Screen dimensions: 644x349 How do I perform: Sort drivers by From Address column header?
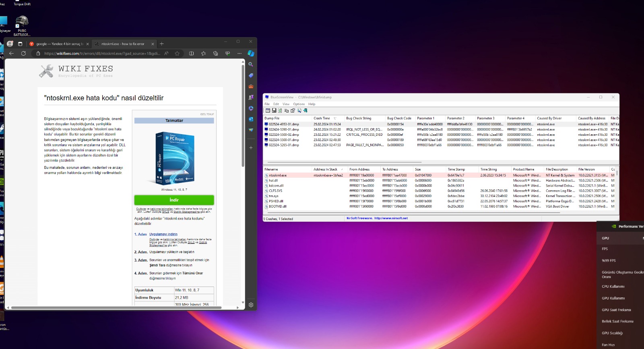[x=365, y=169]
